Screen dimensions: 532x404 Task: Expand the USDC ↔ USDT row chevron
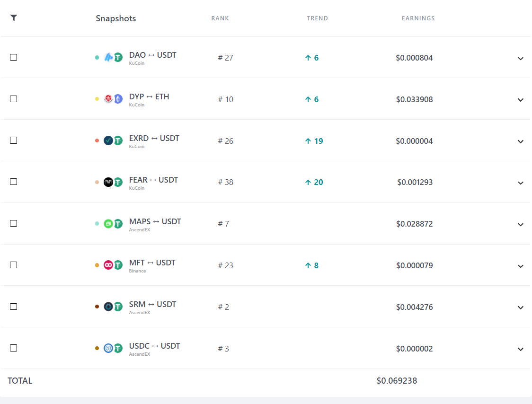521,349
